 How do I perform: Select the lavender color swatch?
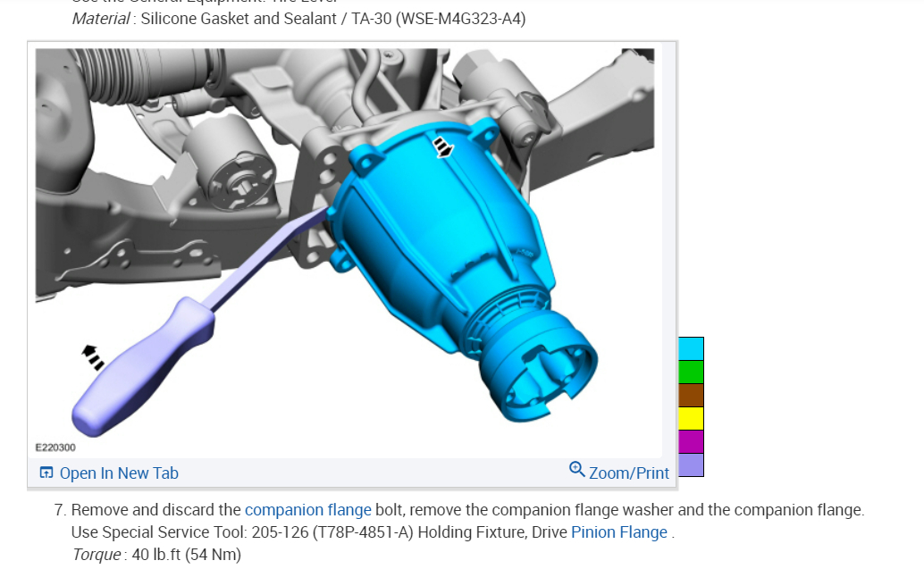(691, 464)
